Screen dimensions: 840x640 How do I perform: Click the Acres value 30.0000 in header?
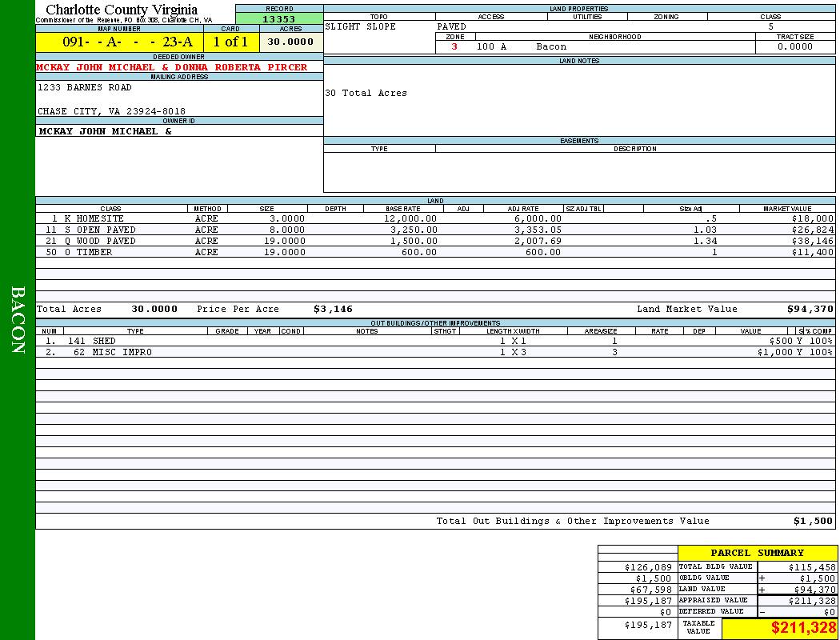(290, 42)
